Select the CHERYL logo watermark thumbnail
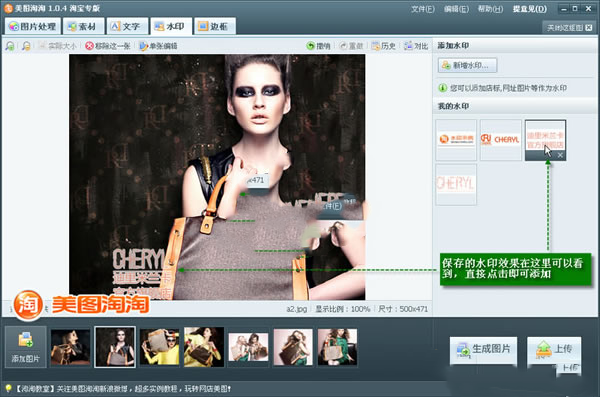600x397 pixels. click(x=501, y=140)
